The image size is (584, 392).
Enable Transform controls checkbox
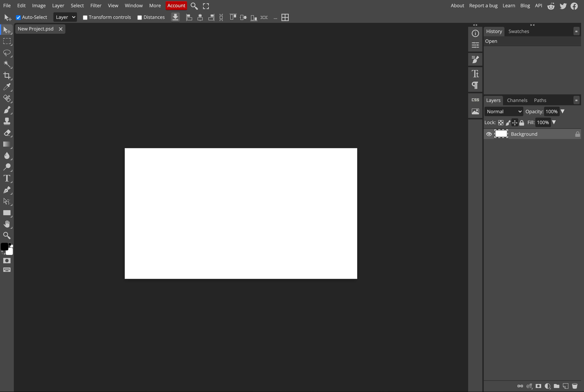pos(85,17)
